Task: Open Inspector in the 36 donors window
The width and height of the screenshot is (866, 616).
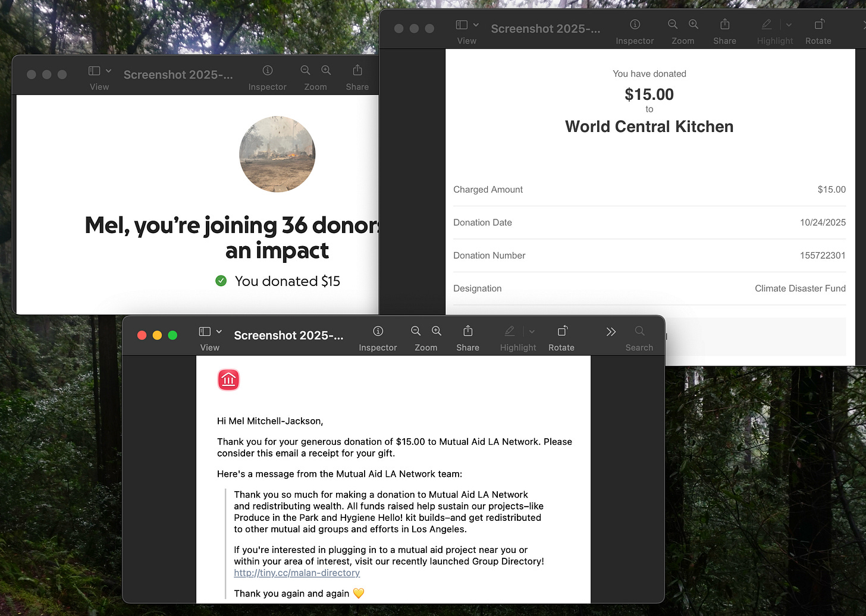Action: tap(268, 70)
